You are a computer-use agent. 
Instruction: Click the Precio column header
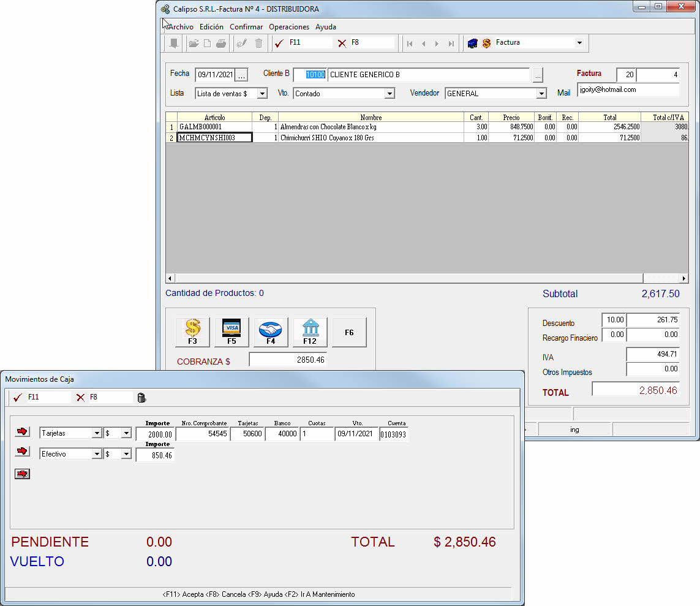[x=511, y=118]
